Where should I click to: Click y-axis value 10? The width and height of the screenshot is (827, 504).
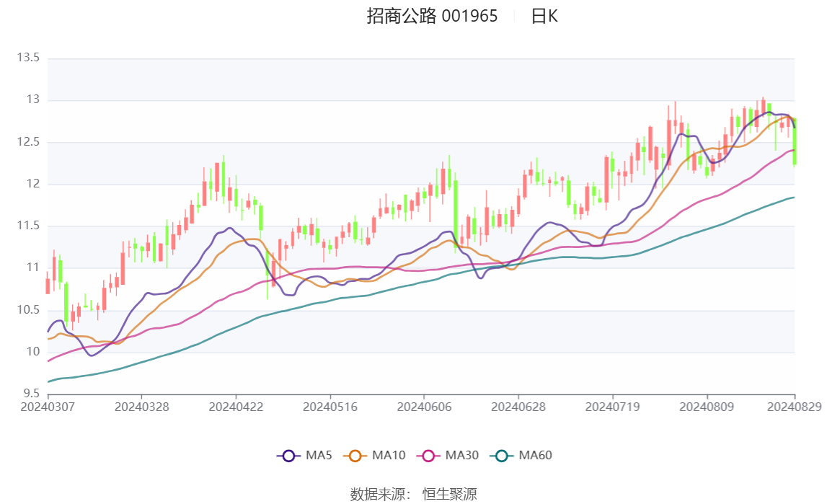point(33,352)
